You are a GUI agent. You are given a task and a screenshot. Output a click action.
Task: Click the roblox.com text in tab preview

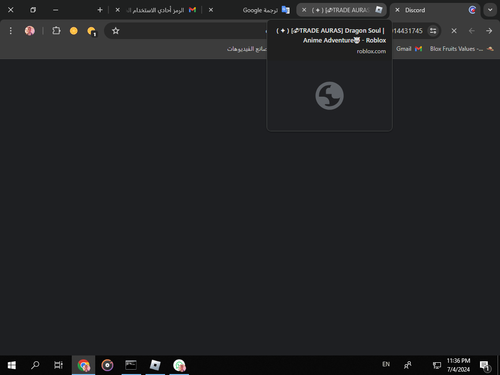(371, 51)
